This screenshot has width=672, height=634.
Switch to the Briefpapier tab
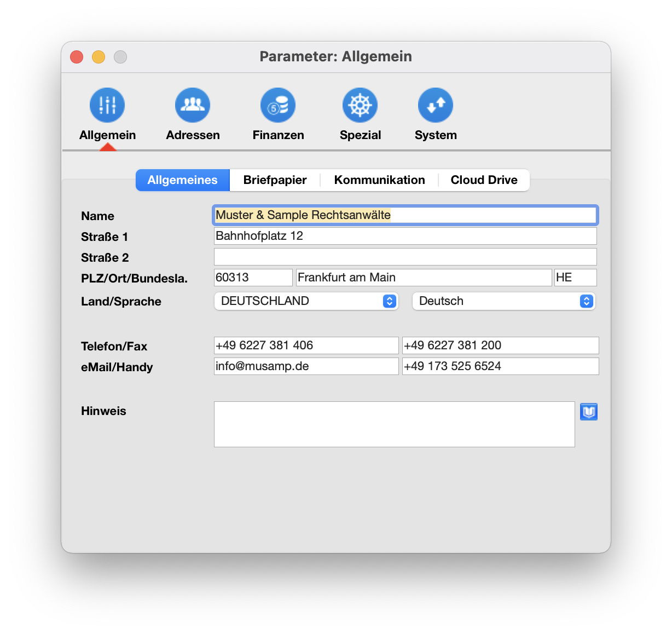pos(275,180)
